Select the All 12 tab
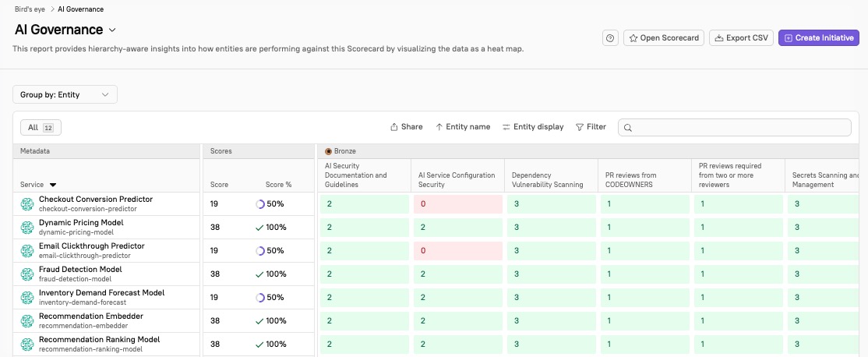868x357 pixels. point(41,127)
